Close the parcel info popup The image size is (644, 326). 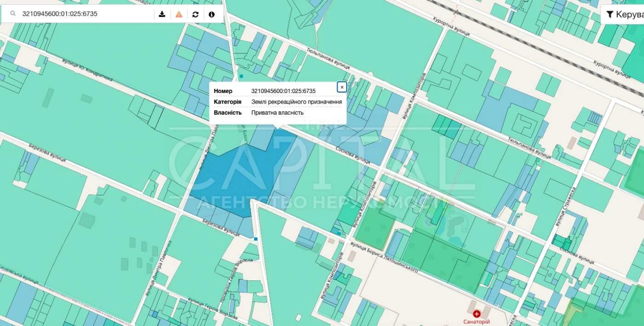[x=342, y=87]
